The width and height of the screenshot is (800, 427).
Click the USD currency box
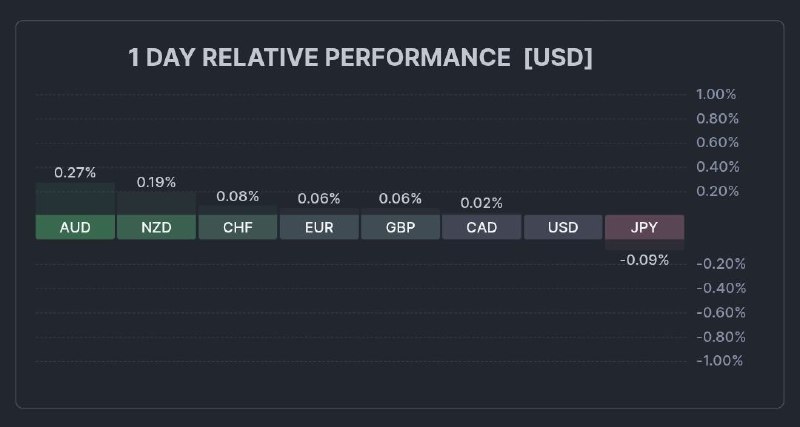(563, 228)
